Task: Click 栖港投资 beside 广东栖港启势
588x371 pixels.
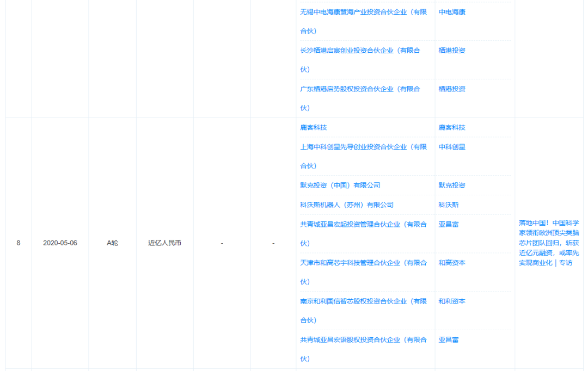Action: [x=452, y=89]
